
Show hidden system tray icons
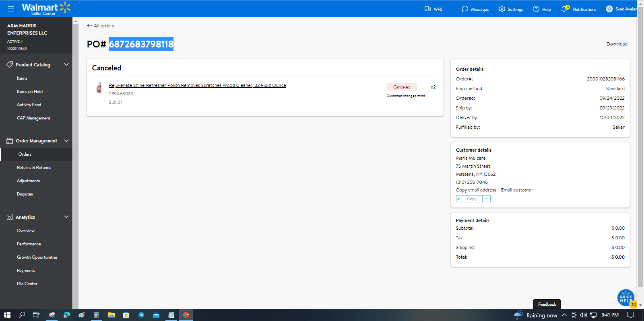(x=564, y=315)
